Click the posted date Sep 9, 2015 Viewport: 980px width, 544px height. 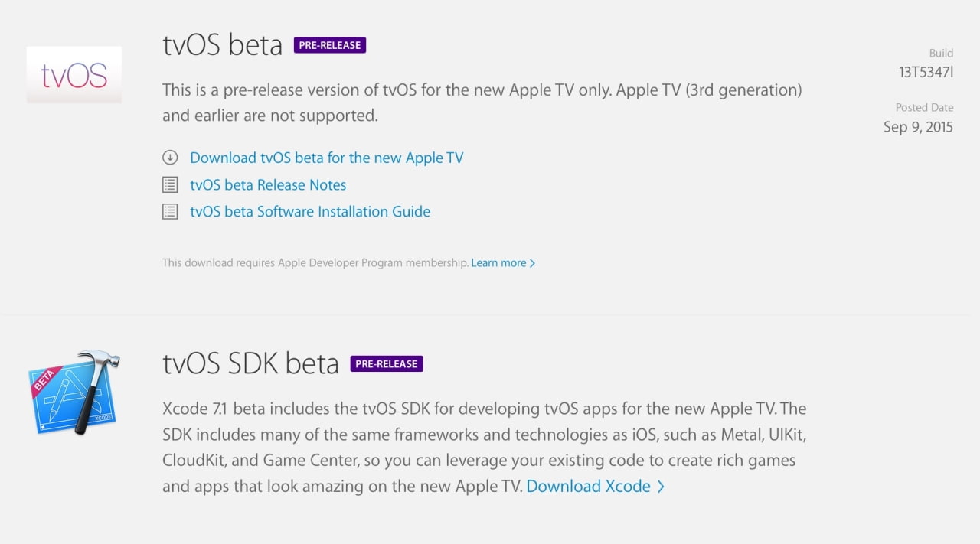[x=918, y=127]
